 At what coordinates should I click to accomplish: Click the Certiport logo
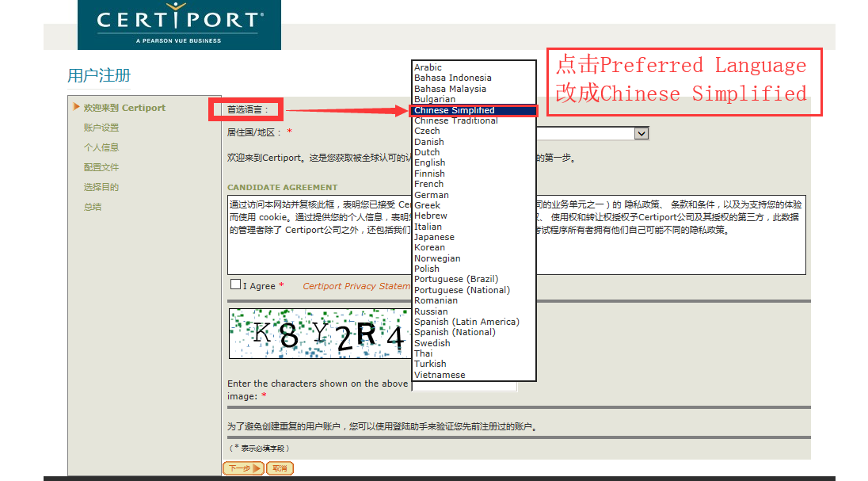(x=179, y=25)
